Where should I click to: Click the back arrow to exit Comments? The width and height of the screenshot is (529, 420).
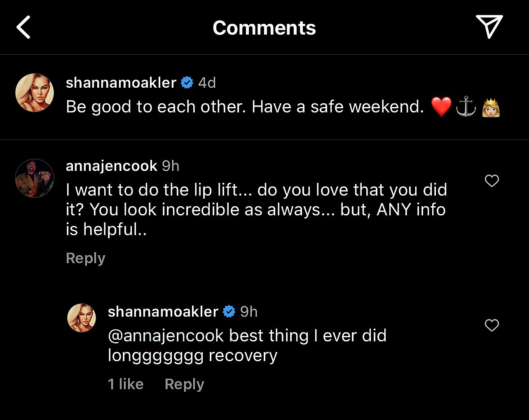tap(23, 27)
